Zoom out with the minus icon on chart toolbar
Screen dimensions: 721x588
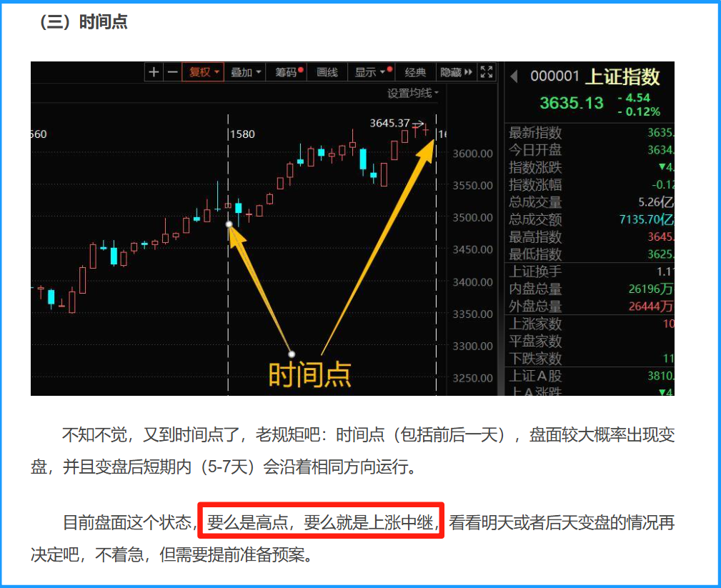(x=172, y=72)
